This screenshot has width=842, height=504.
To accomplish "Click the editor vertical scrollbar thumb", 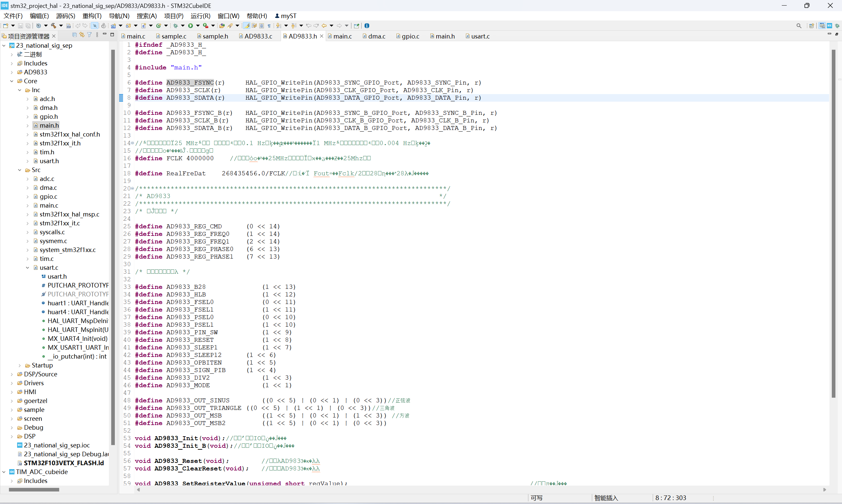I will (833, 224).
